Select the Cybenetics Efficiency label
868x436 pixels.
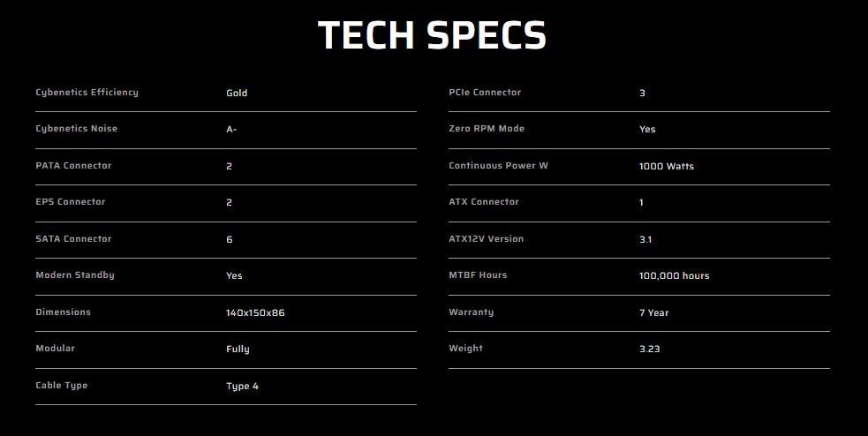click(87, 93)
